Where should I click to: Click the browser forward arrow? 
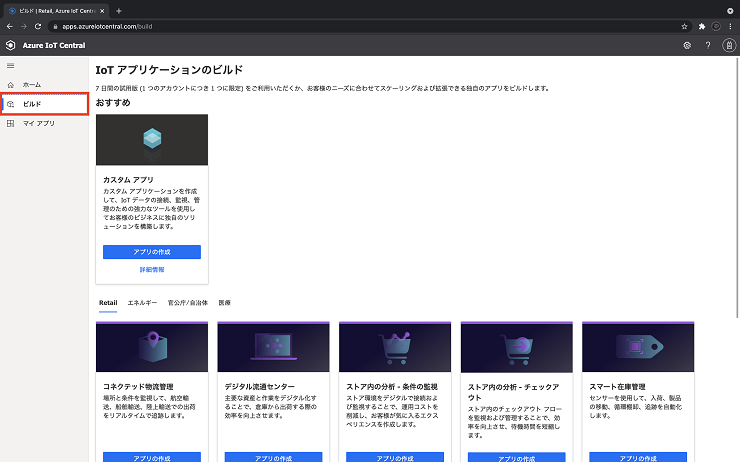(24, 26)
